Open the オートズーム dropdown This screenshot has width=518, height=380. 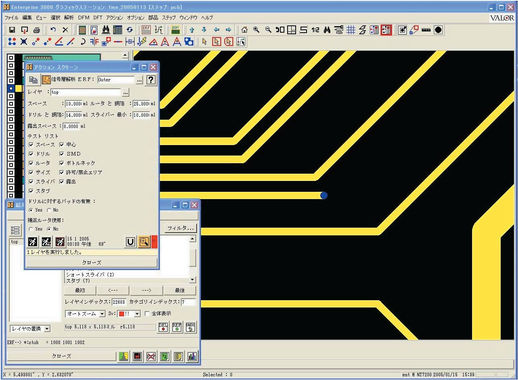(85, 314)
